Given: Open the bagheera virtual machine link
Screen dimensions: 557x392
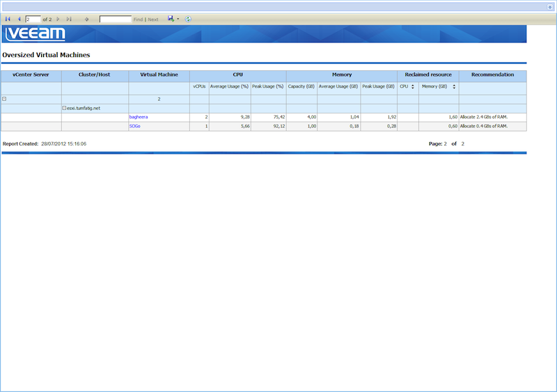Looking at the screenshot, I should 139,117.
